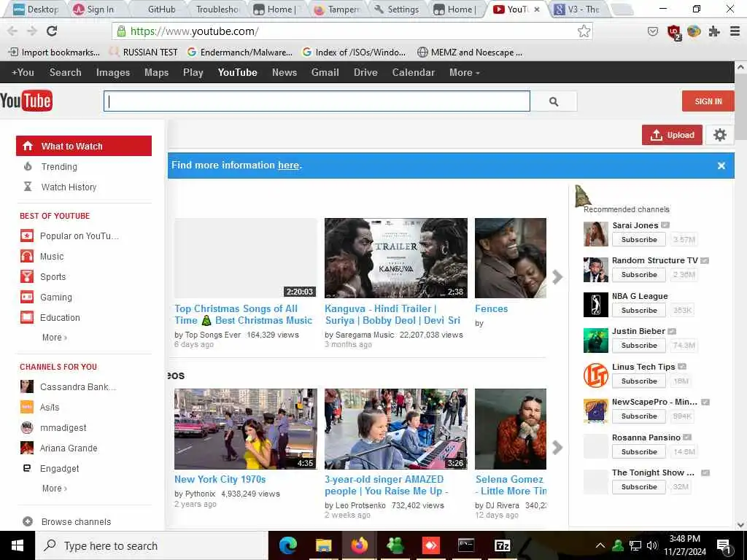The image size is (747, 560).
Task: Open Gmail in the Google bar
Action: (x=325, y=72)
